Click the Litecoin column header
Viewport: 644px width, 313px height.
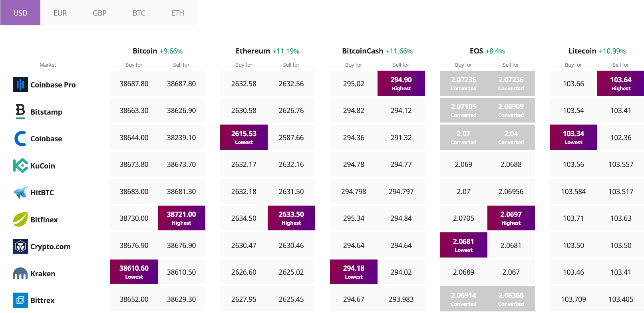click(582, 51)
